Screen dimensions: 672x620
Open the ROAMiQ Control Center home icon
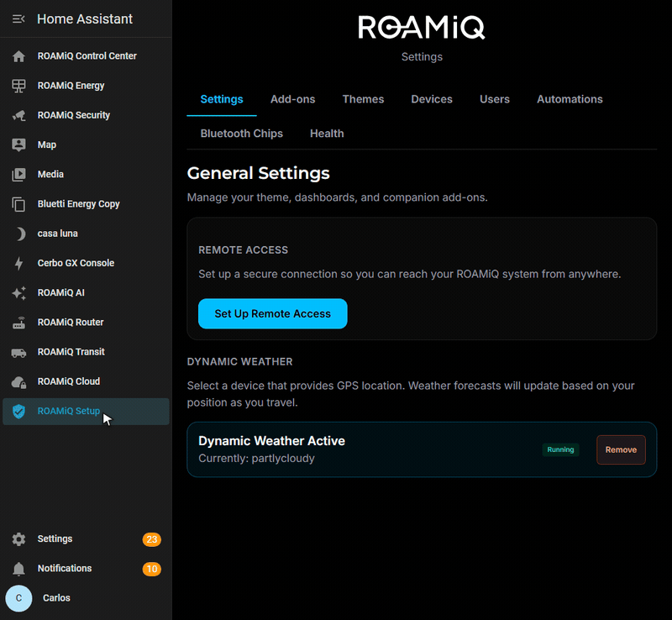18,56
